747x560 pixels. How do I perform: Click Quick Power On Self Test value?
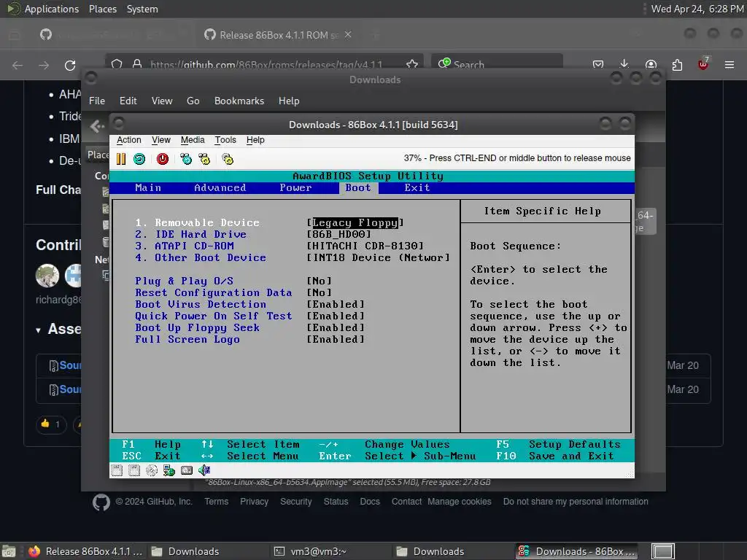(336, 316)
